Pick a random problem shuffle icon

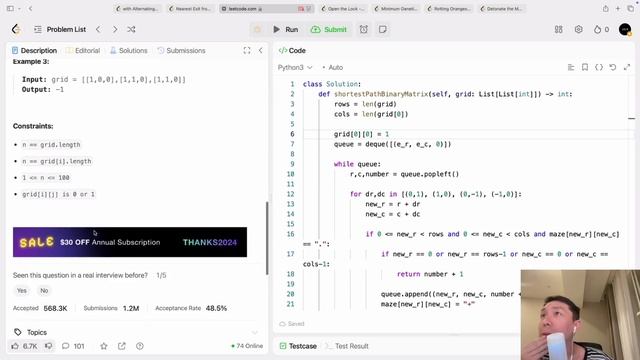click(131, 29)
